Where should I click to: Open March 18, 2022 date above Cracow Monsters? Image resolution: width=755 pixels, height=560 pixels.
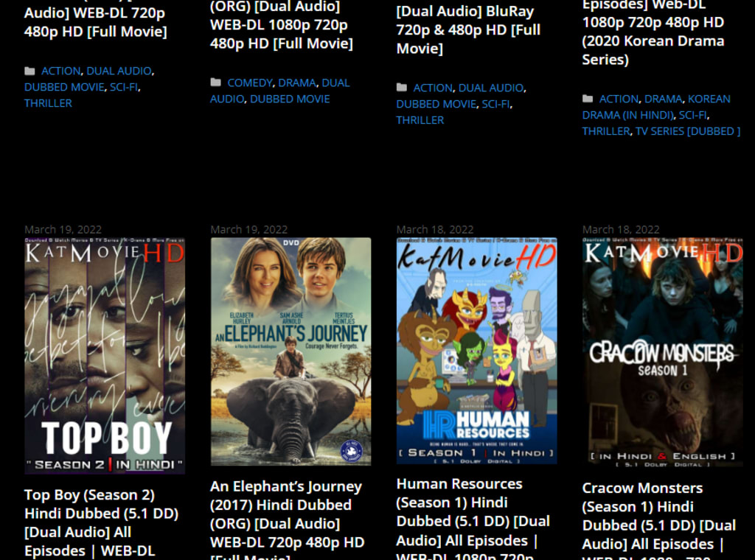(x=621, y=229)
